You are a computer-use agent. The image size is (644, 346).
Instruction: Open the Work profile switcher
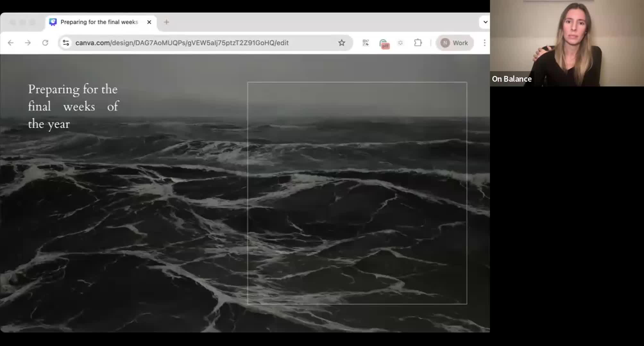point(454,43)
